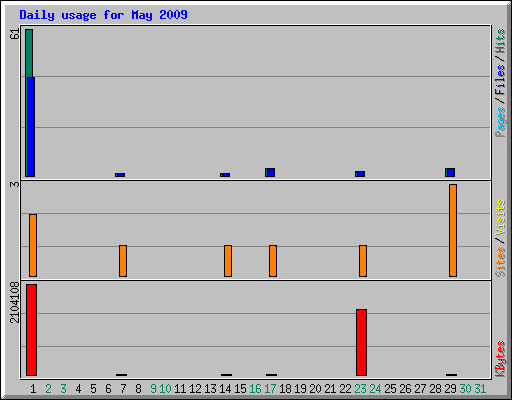Click the blue Files bar for day 1
Viewport: 512px width, 400px height.
(x=31, y=127)
